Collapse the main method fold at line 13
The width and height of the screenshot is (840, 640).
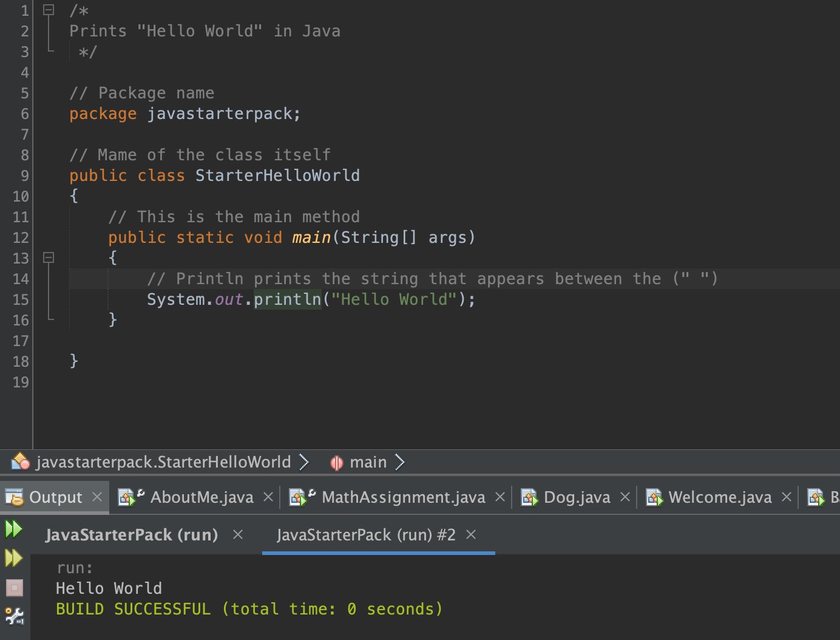click(x=49, y=257)
